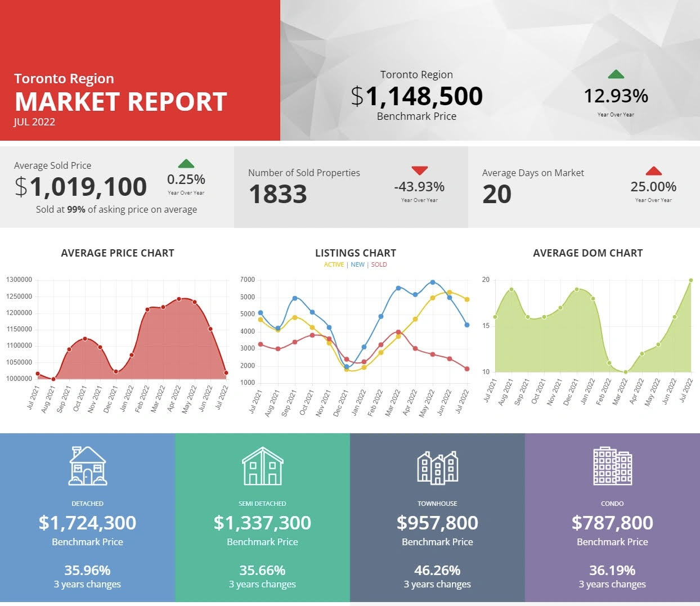Screen dimensions: 700x606
Task: Click the Condo benchmark price $787,800
Action: pos(612,523)
